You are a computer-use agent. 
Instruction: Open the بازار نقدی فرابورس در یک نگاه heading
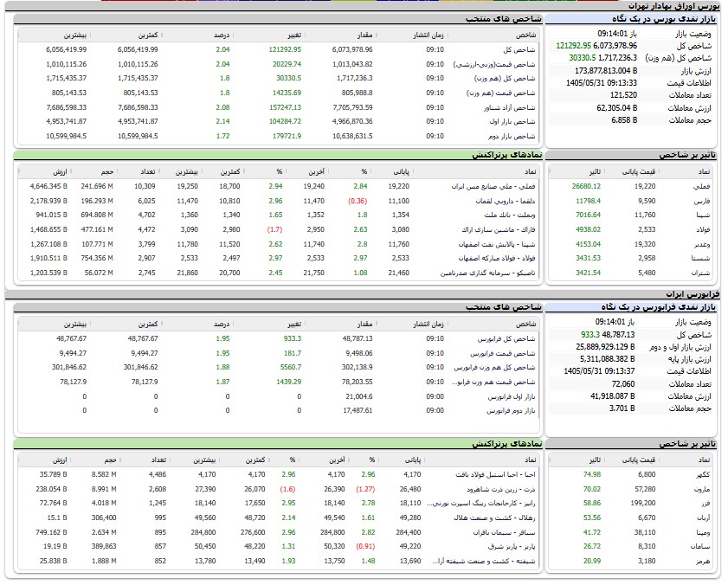659,307
